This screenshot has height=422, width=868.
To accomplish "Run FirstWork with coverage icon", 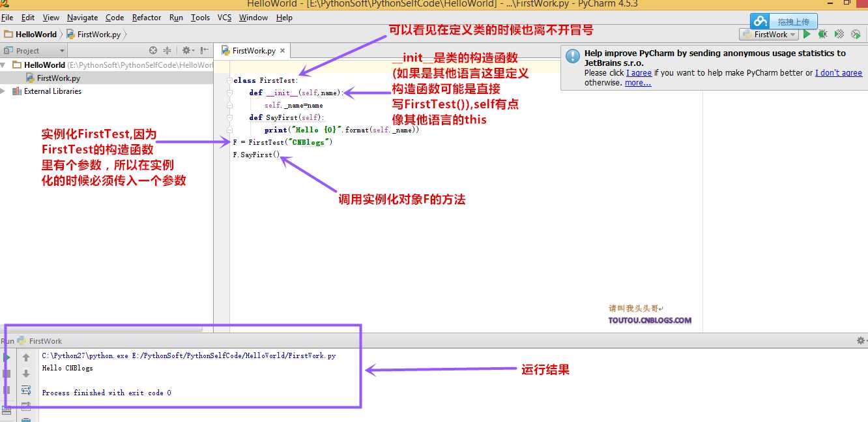I will tap(839, 34).
